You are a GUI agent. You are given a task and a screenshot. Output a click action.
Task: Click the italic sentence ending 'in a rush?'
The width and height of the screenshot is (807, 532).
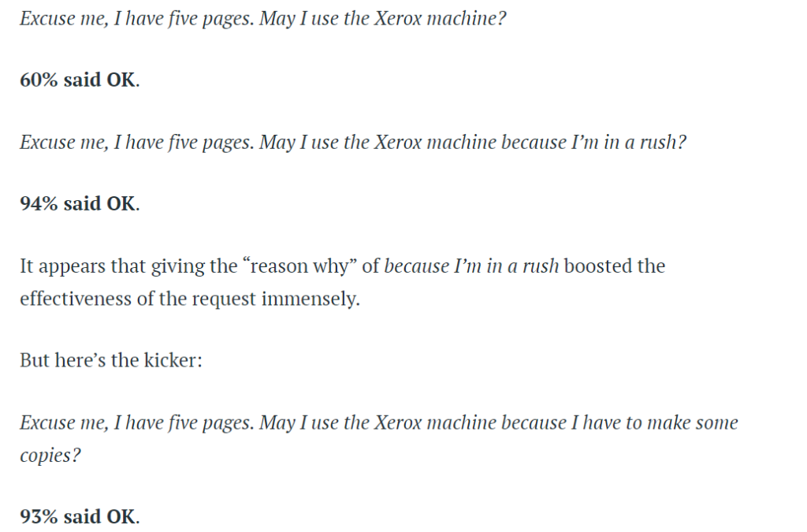point(353,143)
